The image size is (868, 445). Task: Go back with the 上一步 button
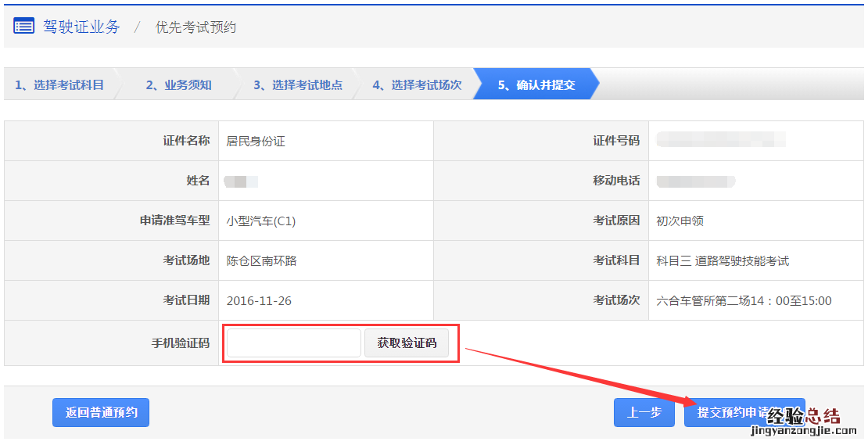[x=644, y=412]
